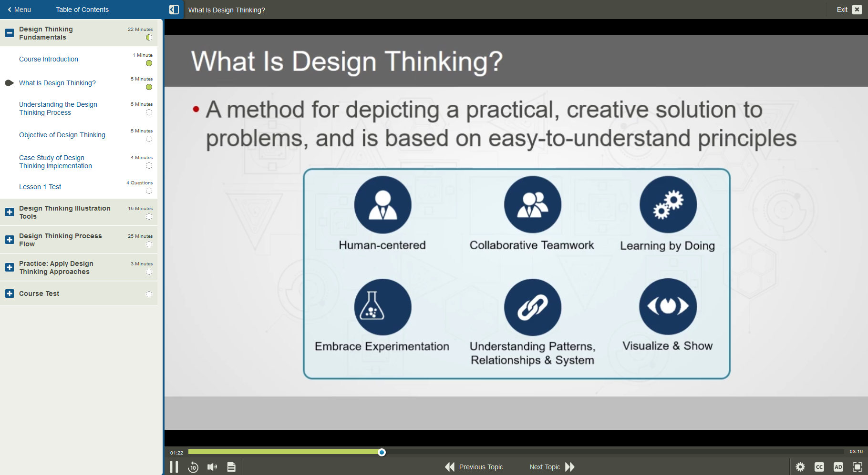Open Understanding the Design Thinking Process lesson
This screenshot has height=475, width=868.
[x=58, y=108]
